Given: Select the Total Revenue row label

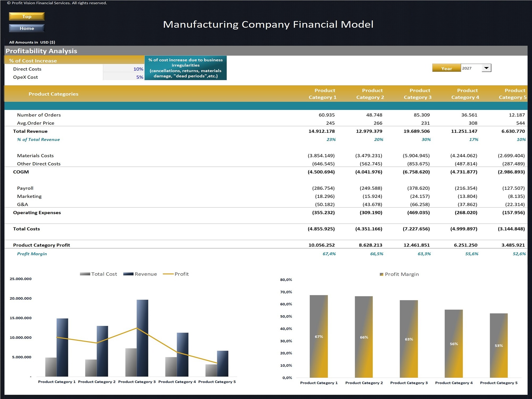Looking at the screenshot, I should coord(30,131).
